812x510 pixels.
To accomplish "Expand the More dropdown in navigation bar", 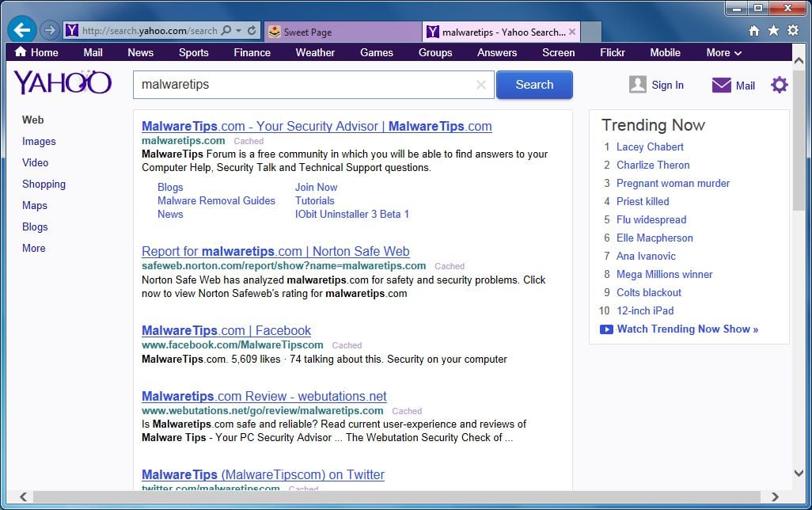I will pos(723,52).
